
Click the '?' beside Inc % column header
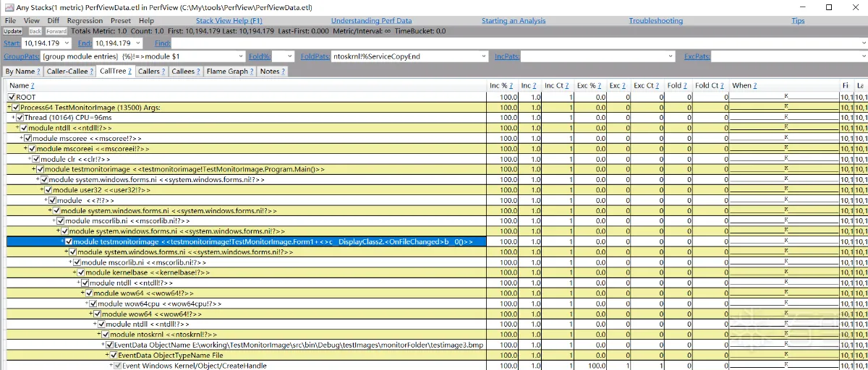(511, 86)
